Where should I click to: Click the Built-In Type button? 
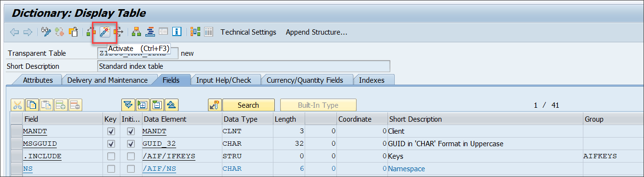click(x=318, y=105)
